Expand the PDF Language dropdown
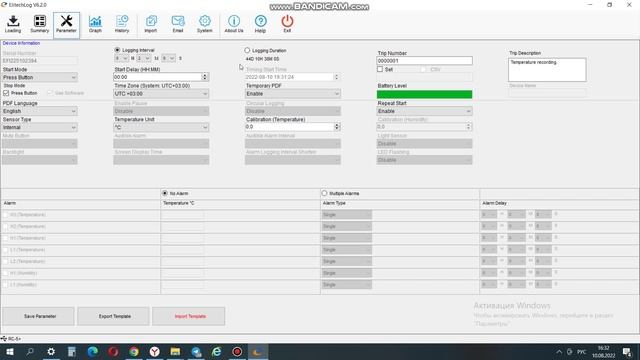 point(40,111)
